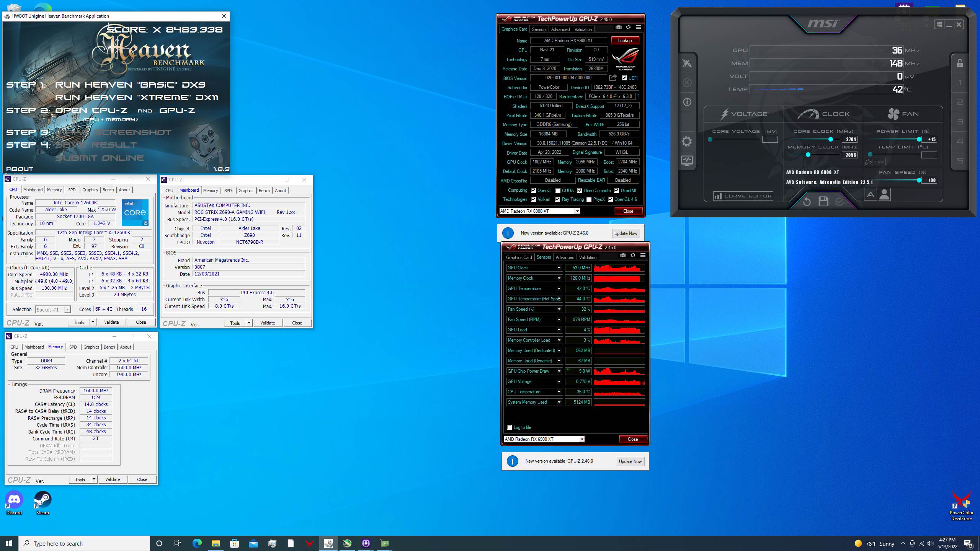This screenshot has height=551, width=980.
Task: Click Windows taskbar search box
Action: [x=84, y=543]
